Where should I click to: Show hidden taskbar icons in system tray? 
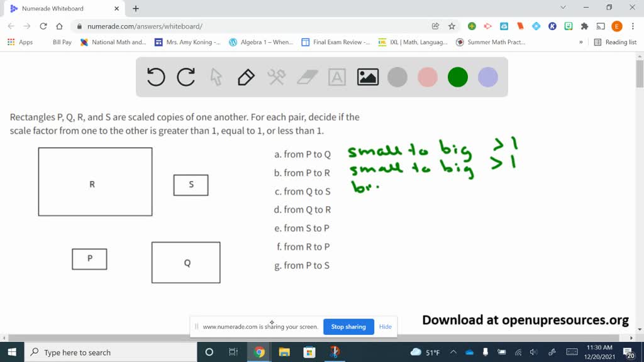[x=453, y=353]
